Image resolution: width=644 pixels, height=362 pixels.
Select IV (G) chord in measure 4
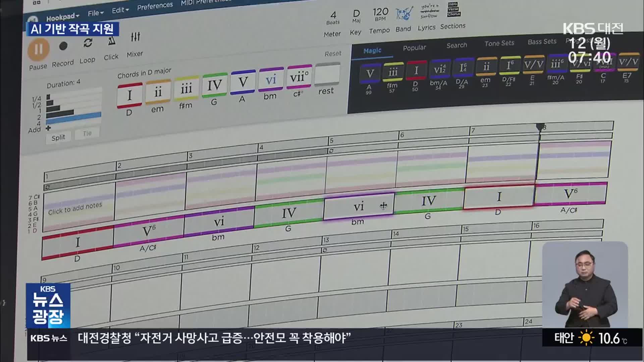pyautogui.click(x=289, y=213)
